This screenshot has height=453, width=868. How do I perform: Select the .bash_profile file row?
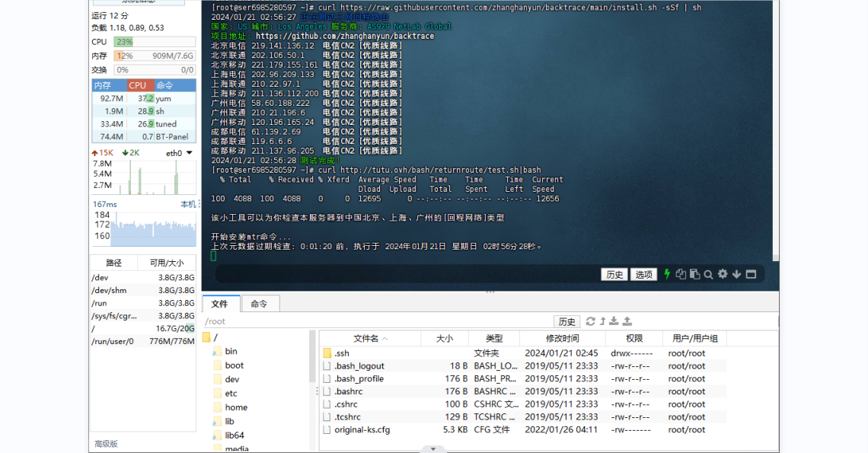(x=522, y=379)
